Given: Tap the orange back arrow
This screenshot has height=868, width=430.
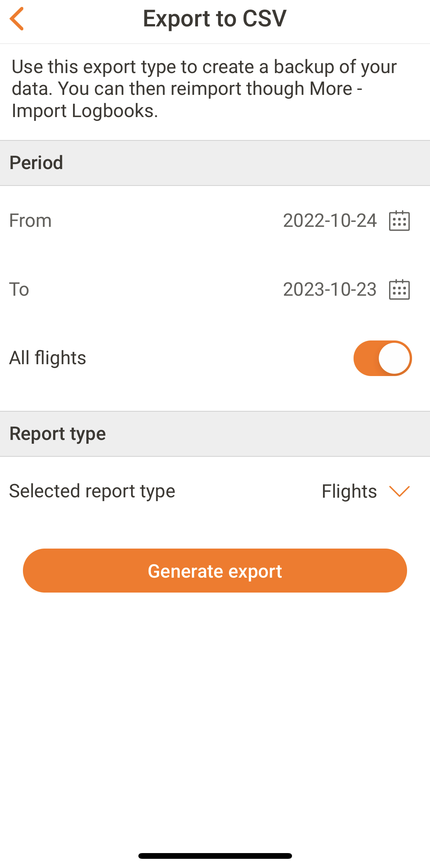Looking at the screenshot, I should (x=17, y=18).
